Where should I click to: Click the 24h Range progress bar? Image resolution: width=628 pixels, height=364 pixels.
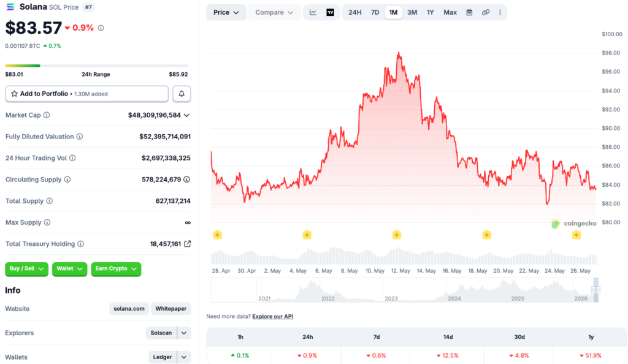tap(96, 66)
